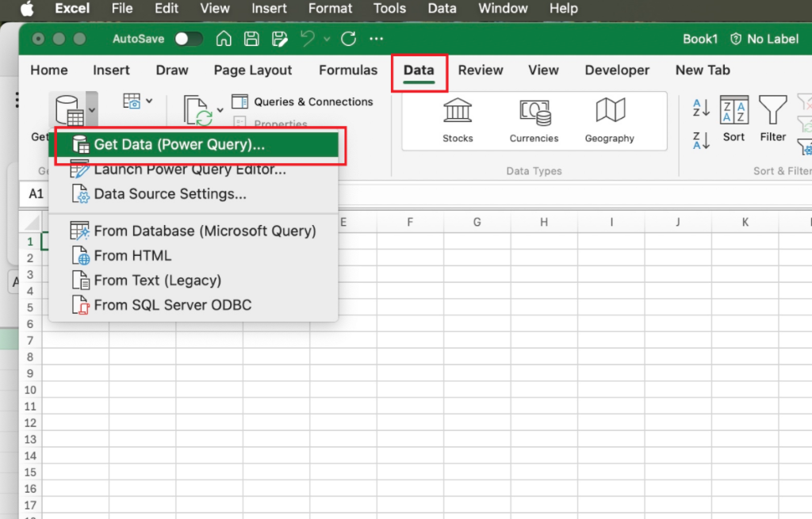Image resolution: width=812 pixels, height=519 pixels.
Task: Open the Page Layout ribbon tab
Action: tap(253, 70)
